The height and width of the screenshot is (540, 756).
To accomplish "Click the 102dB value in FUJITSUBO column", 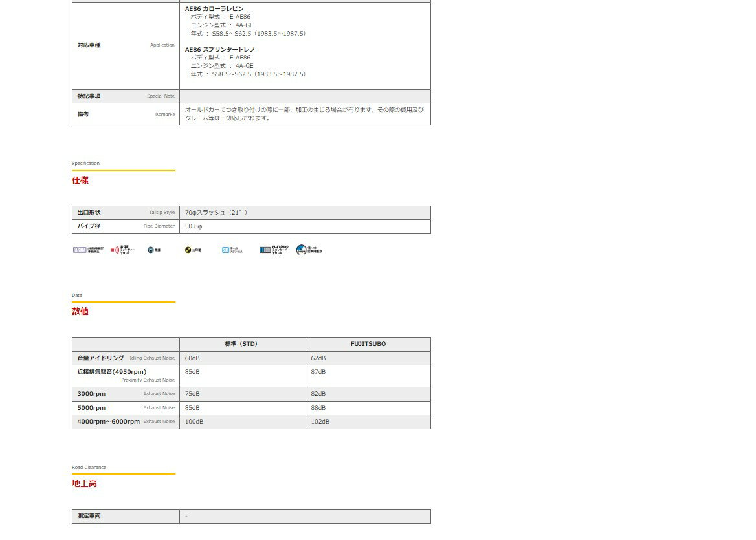I will 320,422.
